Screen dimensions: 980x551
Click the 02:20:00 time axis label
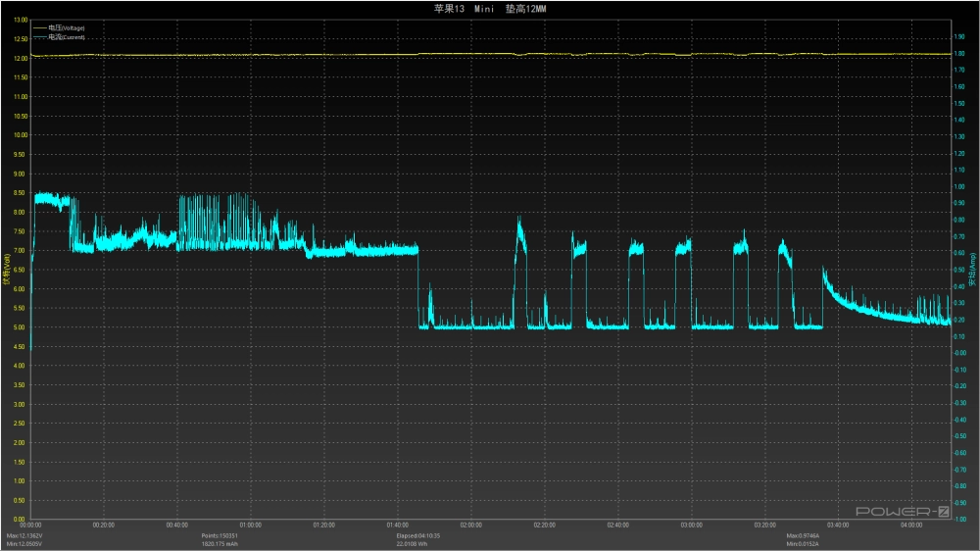click(x=544, y=526)
